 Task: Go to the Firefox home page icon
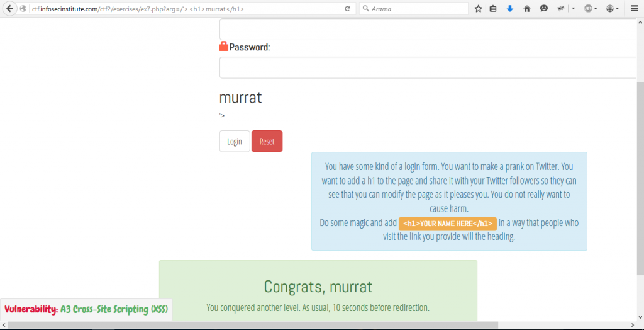click(x=527, y=9)
